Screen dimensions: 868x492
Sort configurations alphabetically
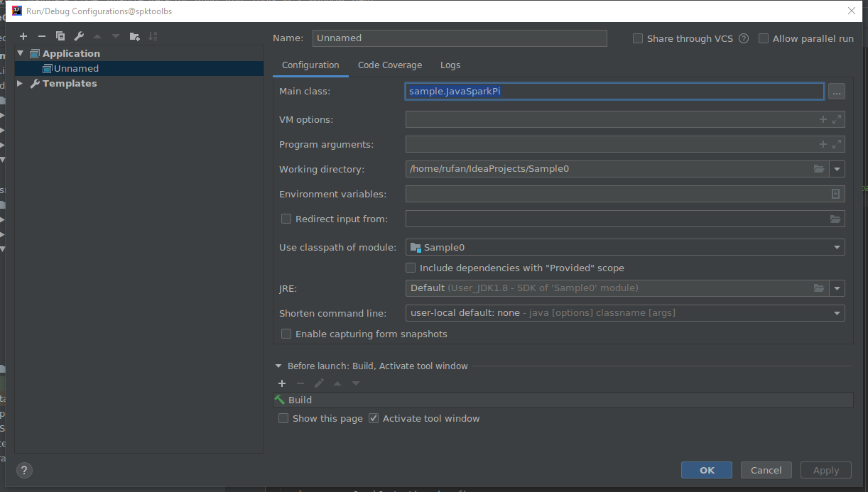coord(153,36)
